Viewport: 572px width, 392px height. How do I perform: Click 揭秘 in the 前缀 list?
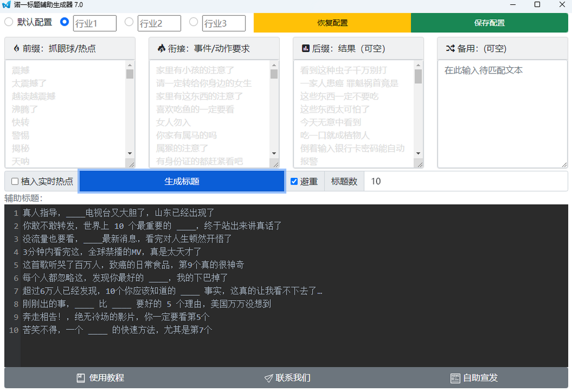coord(20,148)
